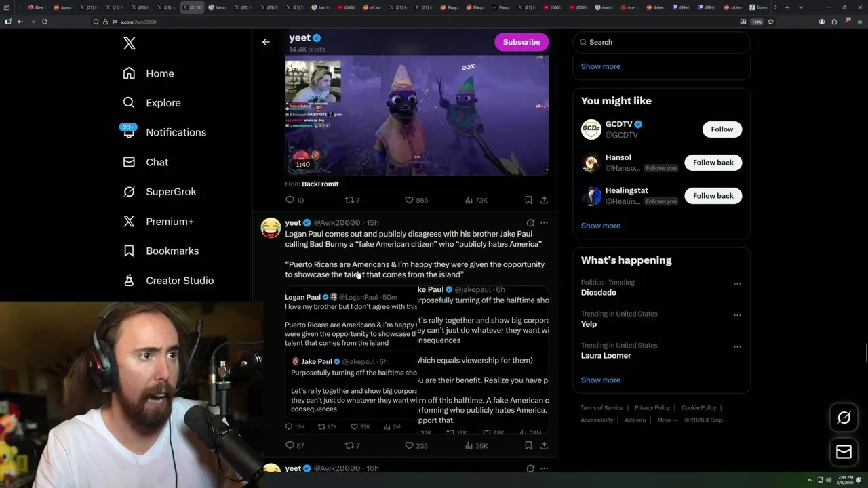Open the Explore section
Viewport: 868px width, 488px height.
coord(152,103)
